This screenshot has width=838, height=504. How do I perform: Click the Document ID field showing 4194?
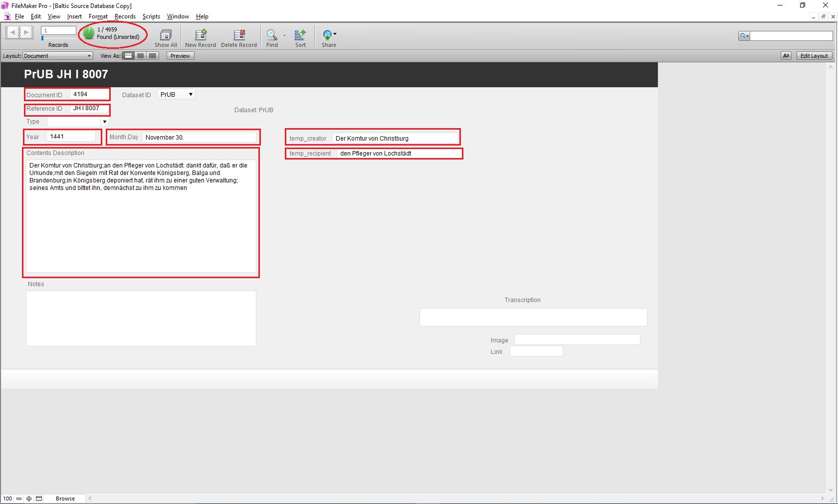point(89,94)
